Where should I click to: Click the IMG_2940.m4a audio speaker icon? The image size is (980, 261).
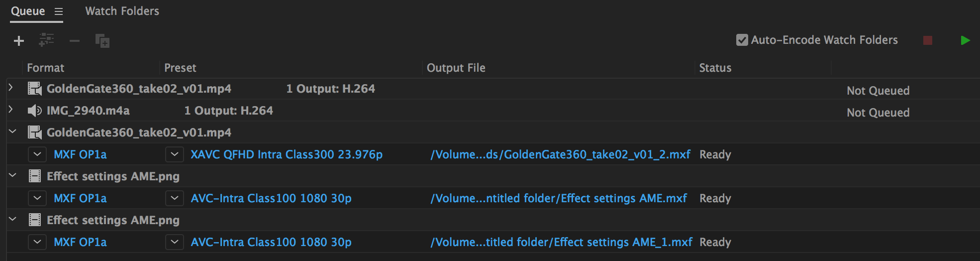[34, 111]
